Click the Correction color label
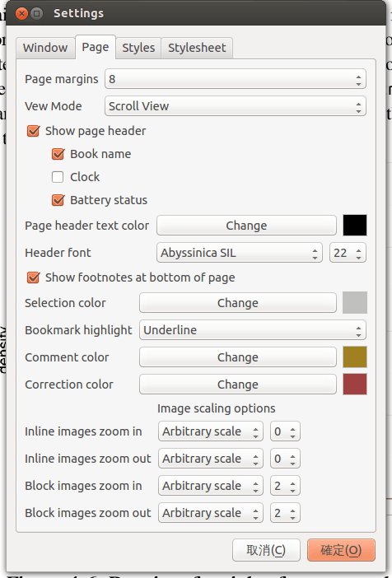 click(x=69, y=385)
